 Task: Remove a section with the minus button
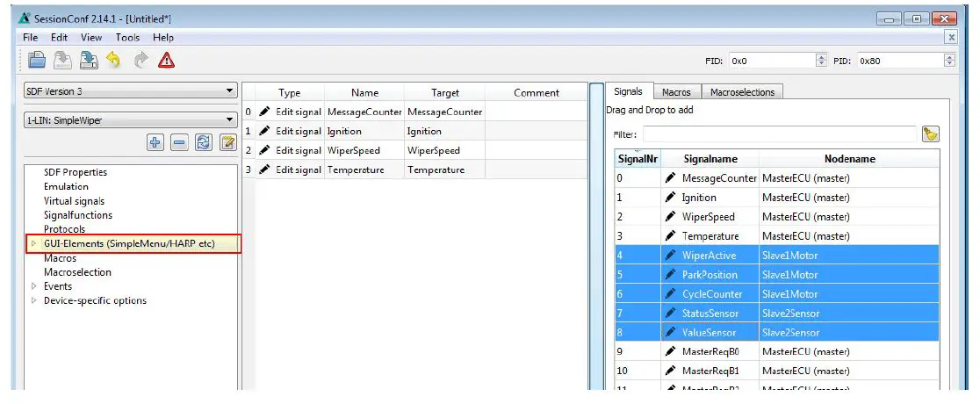(179, 143)
